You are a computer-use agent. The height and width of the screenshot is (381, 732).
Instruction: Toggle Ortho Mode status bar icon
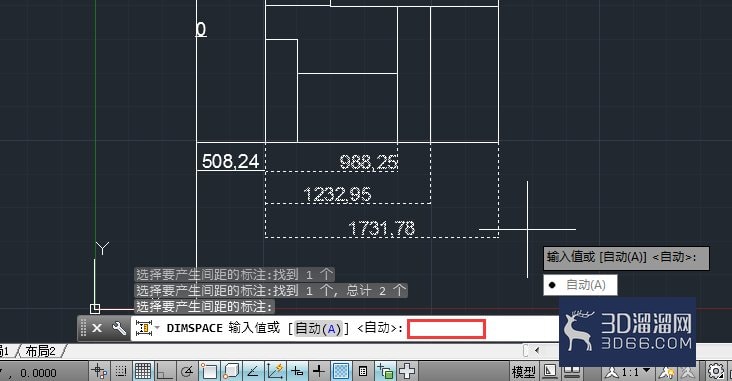point(165,371)
